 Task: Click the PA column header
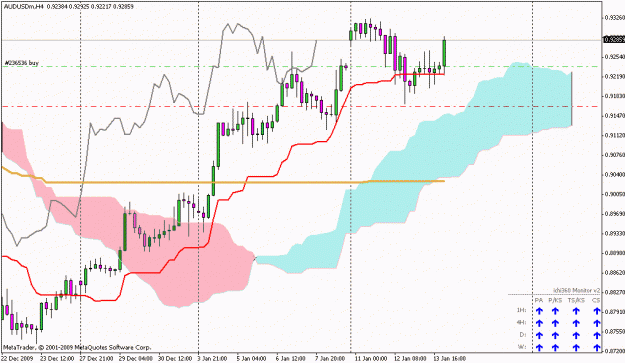pos(539,300)
